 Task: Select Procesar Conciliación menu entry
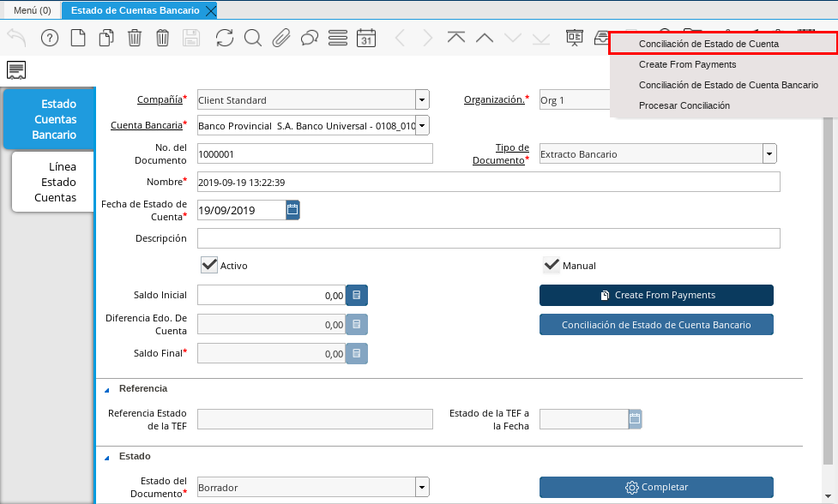tap(723, 105)
